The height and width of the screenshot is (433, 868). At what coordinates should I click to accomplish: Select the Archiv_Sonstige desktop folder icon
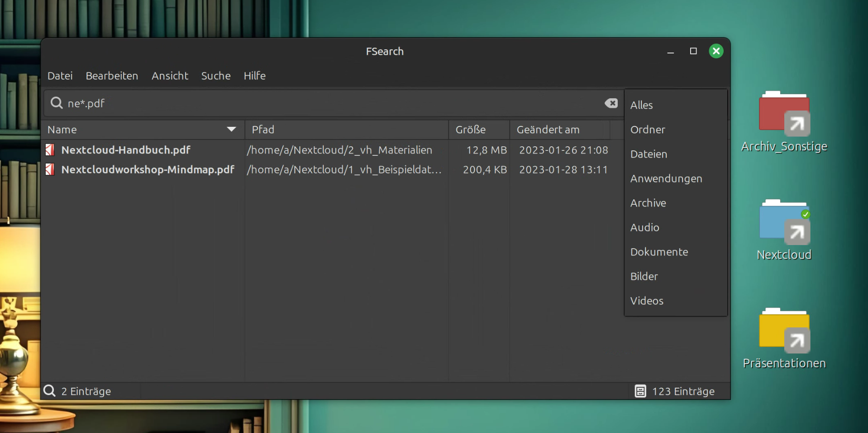point(784,113)
